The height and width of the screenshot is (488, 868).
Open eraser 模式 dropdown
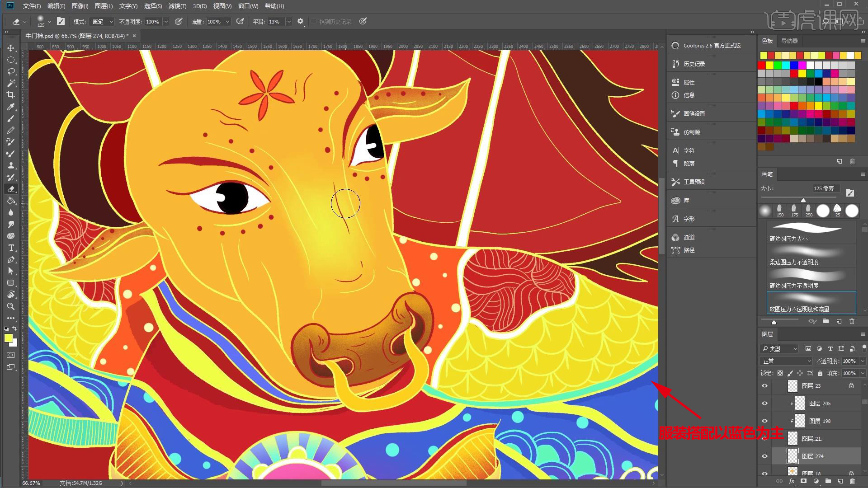pyautogui.click(x=102, y=22)
